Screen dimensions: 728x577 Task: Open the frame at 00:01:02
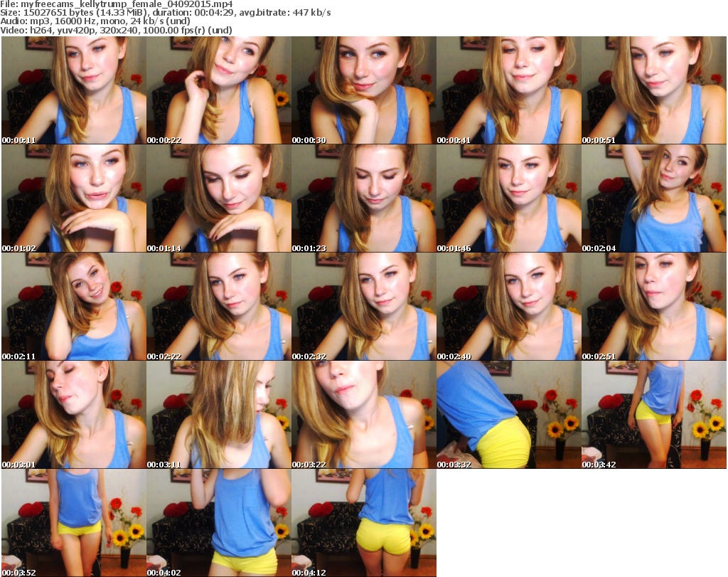click(74, 198)
